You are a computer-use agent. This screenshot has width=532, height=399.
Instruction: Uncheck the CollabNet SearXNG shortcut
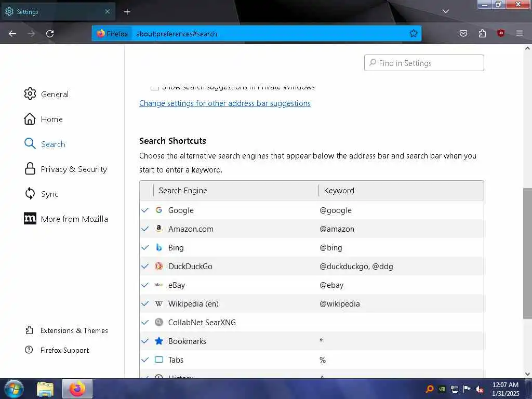click(x=145, y=322)
